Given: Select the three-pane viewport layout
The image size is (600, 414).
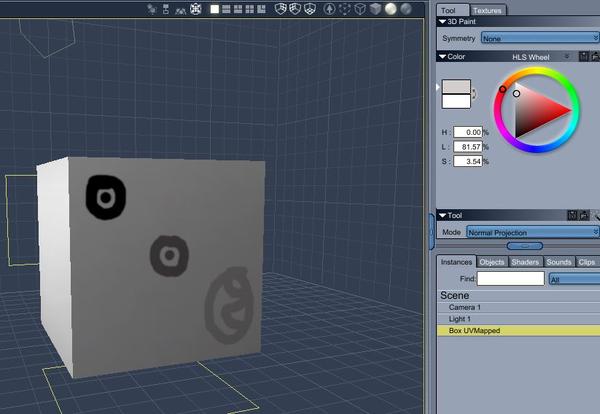Looking at the screenshot, I should [238, 9].
